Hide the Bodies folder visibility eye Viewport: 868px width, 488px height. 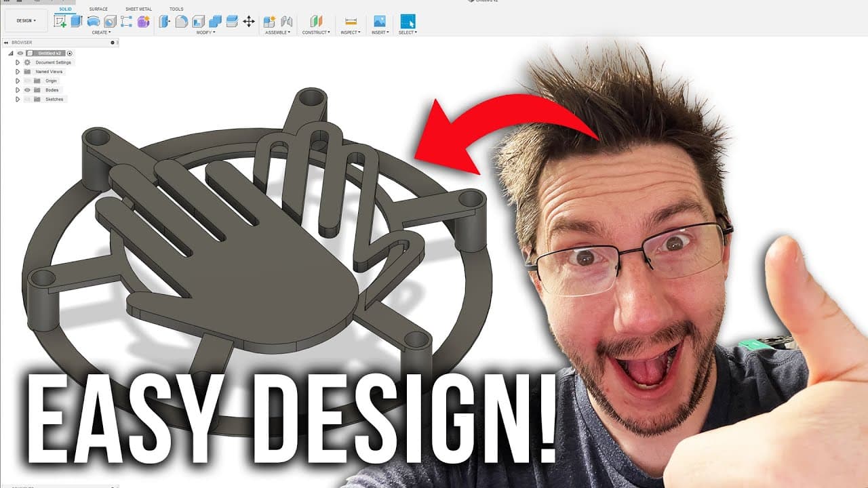coord(27,89)
